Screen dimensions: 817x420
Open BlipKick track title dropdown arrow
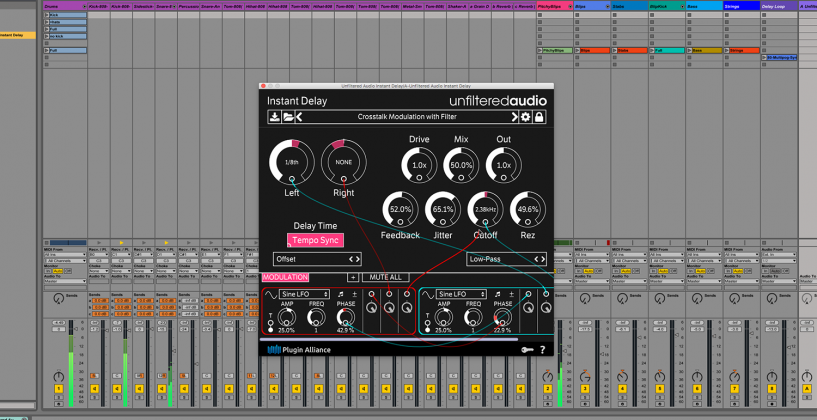pos(682,6)
